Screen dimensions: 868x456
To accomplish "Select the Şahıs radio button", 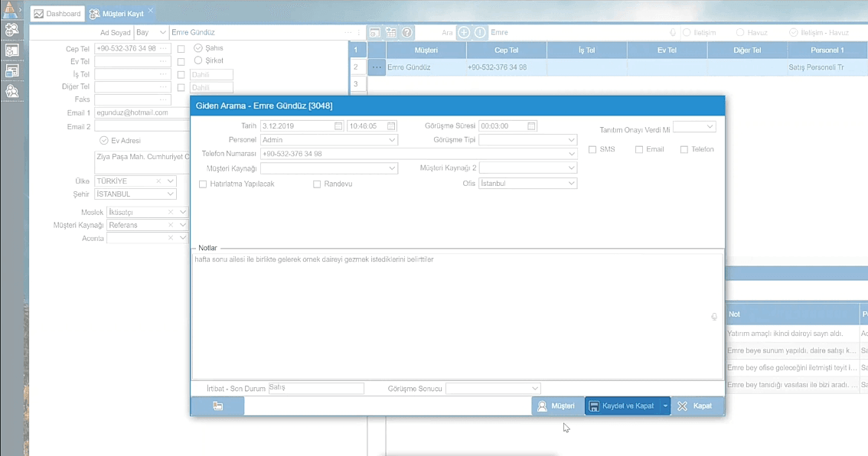I will tap(198, 48).
